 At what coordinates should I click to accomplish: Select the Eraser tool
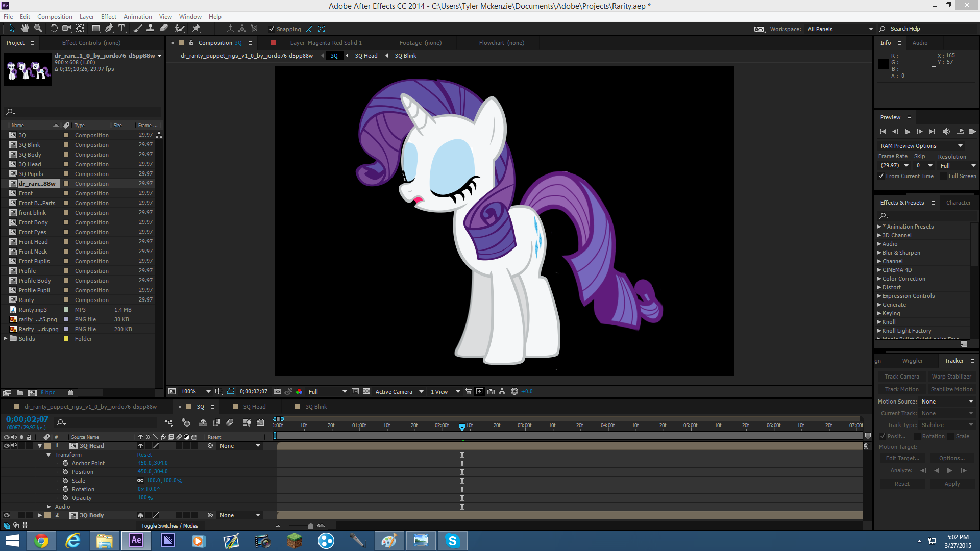tap(163, 29)
